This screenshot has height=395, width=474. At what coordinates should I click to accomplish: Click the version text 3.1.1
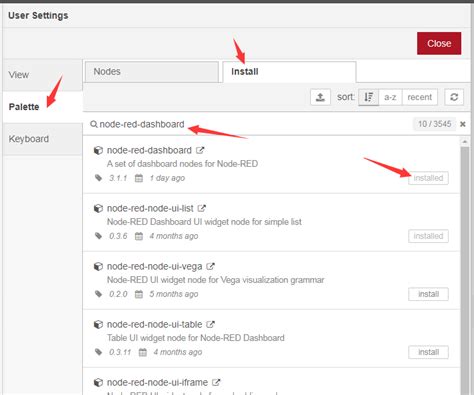point(118,178)
